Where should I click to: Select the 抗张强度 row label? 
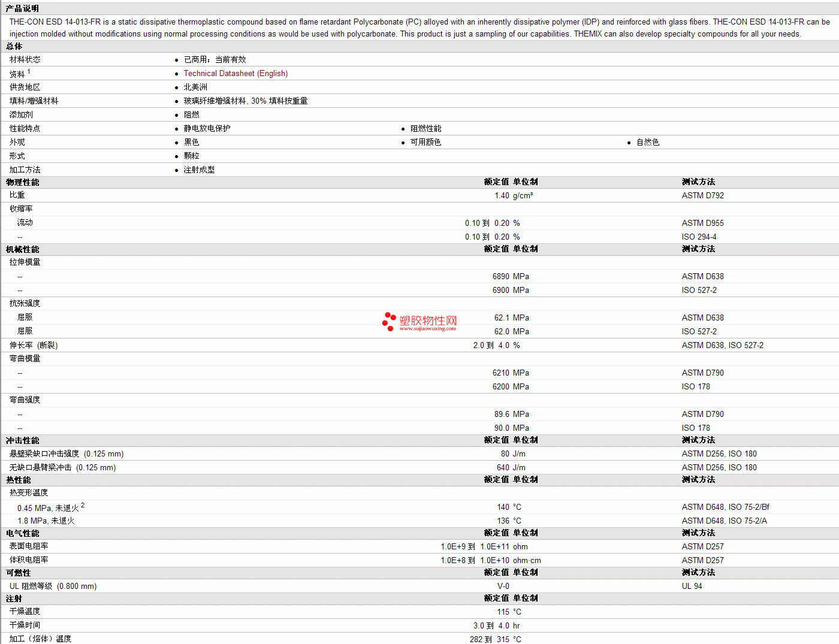pyautogui.click(x=25, y=304)
